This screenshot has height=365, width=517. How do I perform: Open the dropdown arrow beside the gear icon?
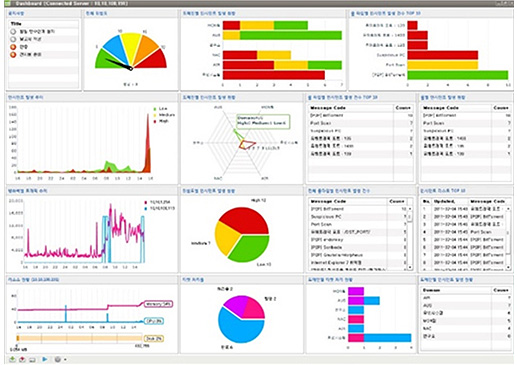(65, 360)
